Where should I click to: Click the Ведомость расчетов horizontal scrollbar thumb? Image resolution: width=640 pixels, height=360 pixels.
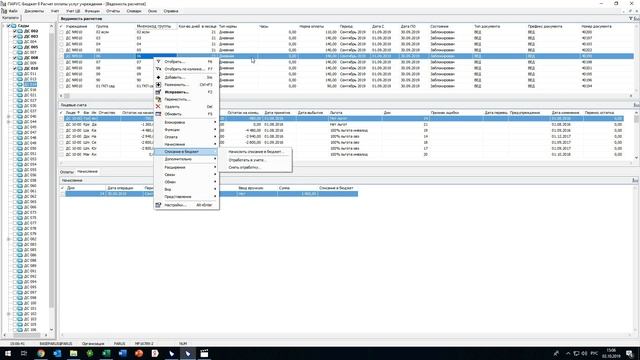coord(67,96)
